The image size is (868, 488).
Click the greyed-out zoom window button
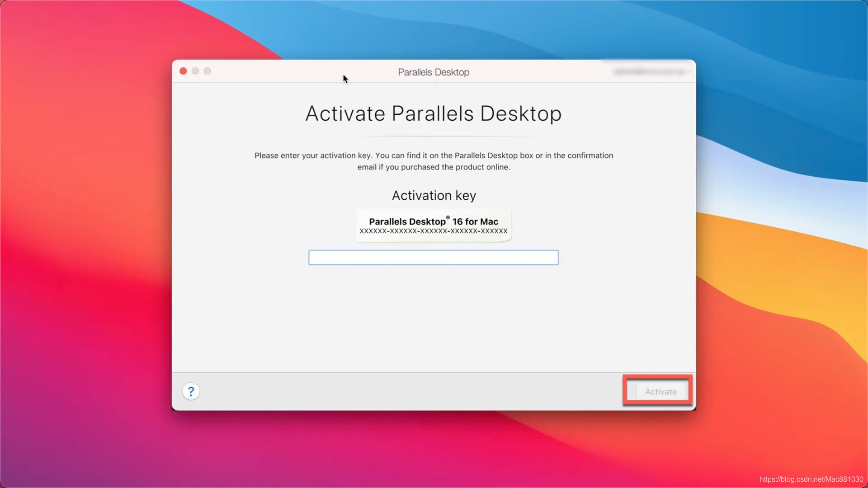207,71
